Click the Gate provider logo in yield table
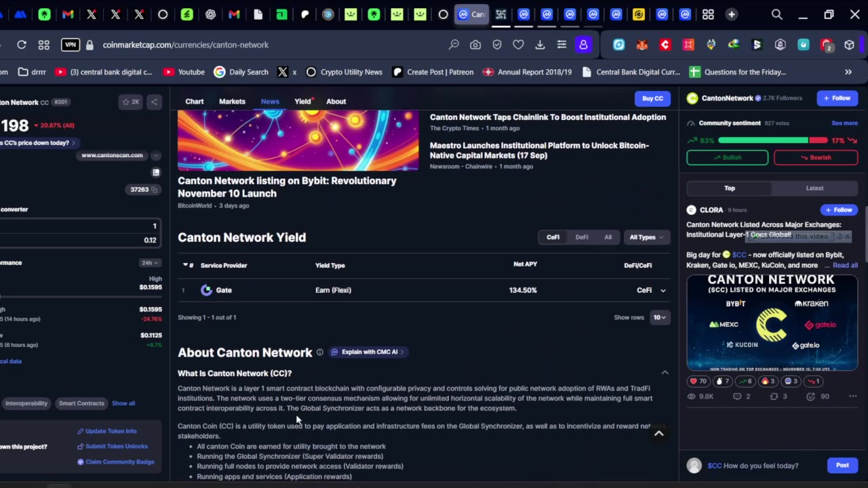Viewport: 868px width, 488px height. click(206, 290)
